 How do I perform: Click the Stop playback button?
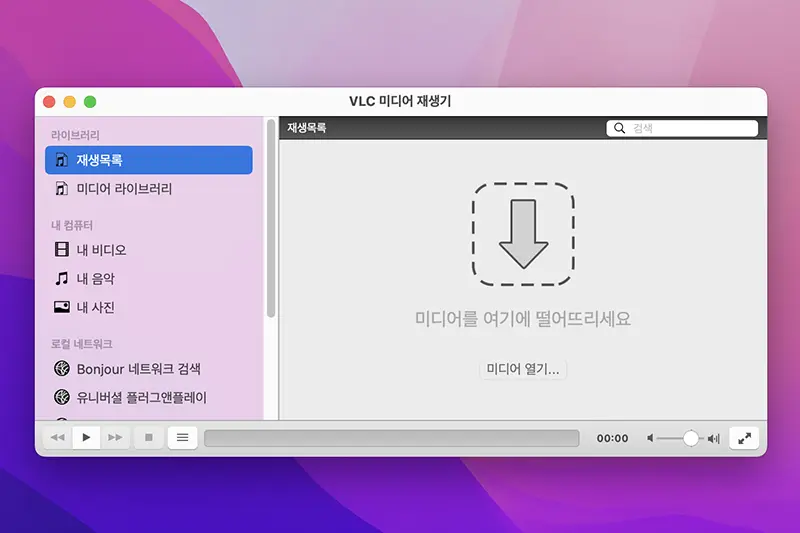[149, 438]
